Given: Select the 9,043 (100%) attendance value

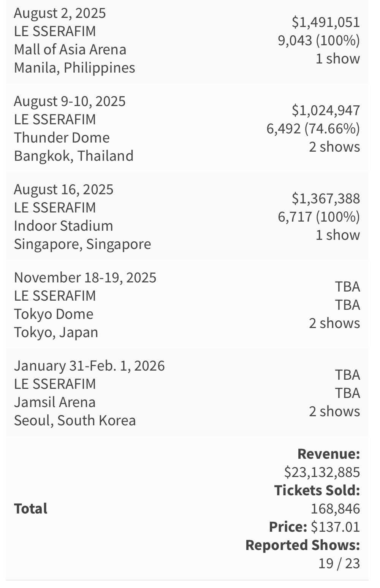Looking at the screenshot, I should click(x=319, y=41).
